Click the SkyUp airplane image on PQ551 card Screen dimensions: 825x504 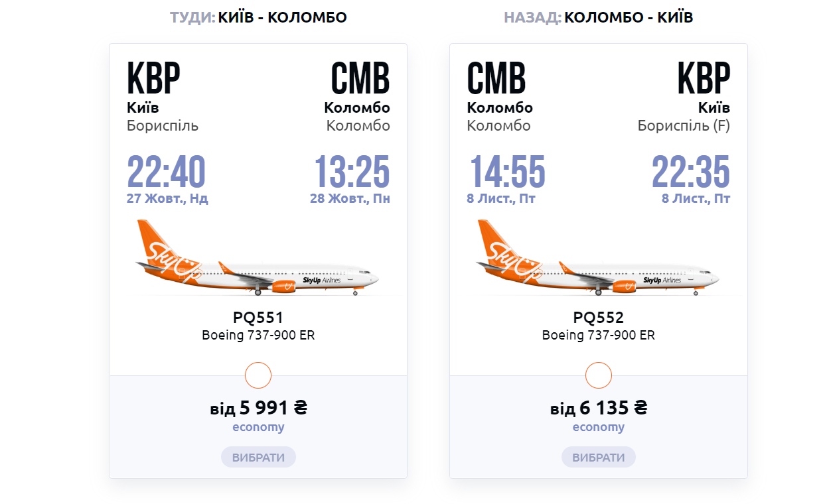pyautogui.click(x=258, y=257)
